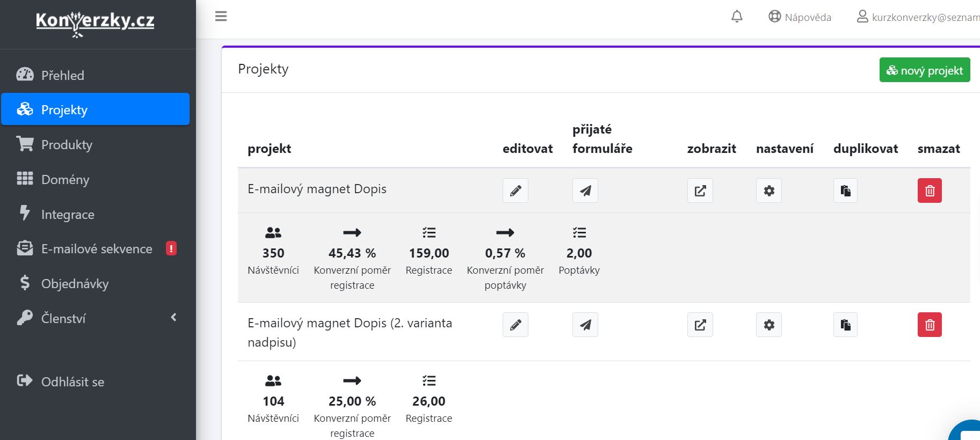View E-mailový magnet Dopis in new window

pos(700,190)
